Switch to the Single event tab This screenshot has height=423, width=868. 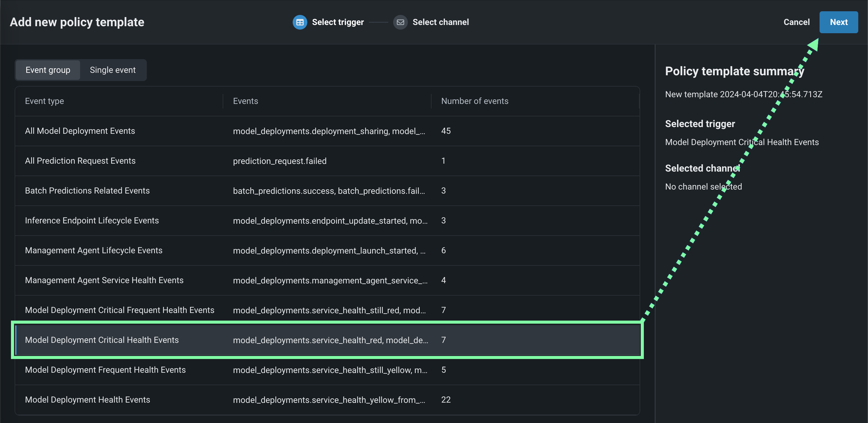click(x=113, y=70)
